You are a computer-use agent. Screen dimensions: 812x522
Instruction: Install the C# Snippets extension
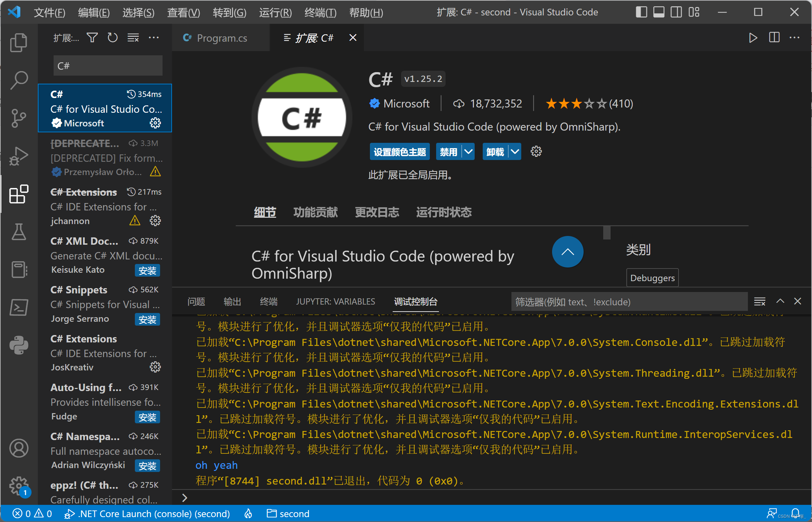147,319
